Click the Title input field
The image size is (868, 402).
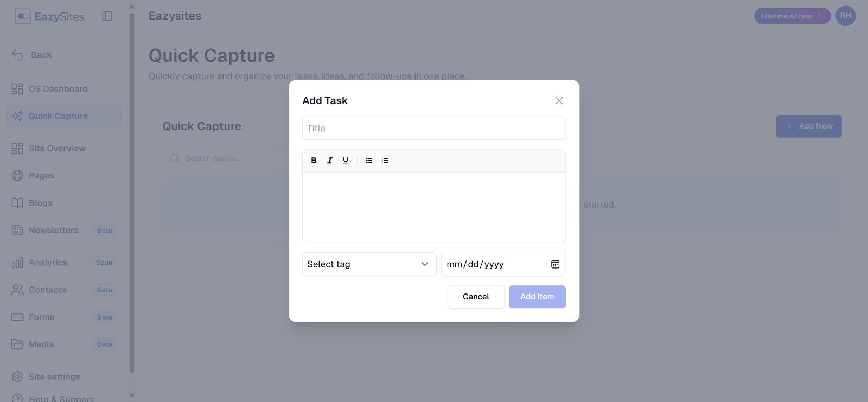pos(433,129)
